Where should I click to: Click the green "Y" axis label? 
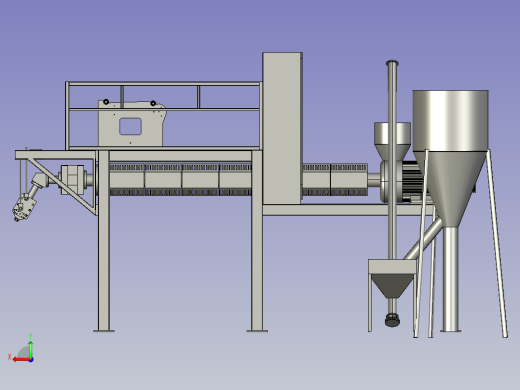30,336
